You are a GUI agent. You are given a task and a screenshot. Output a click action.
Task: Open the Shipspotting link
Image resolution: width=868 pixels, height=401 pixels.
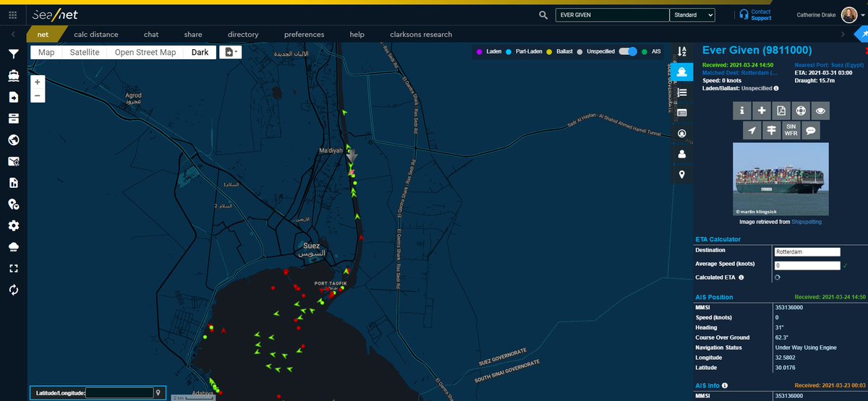pyautogui.click(x=807, y=222)
